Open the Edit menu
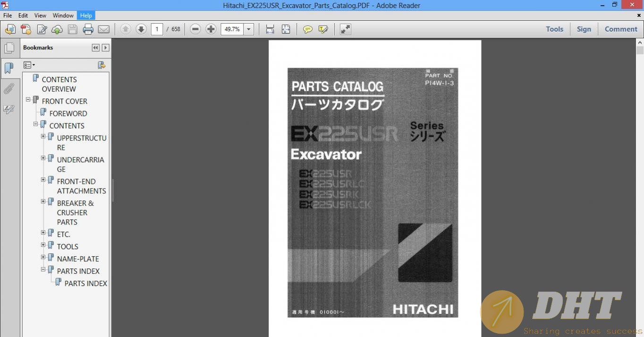 [23, 16]
